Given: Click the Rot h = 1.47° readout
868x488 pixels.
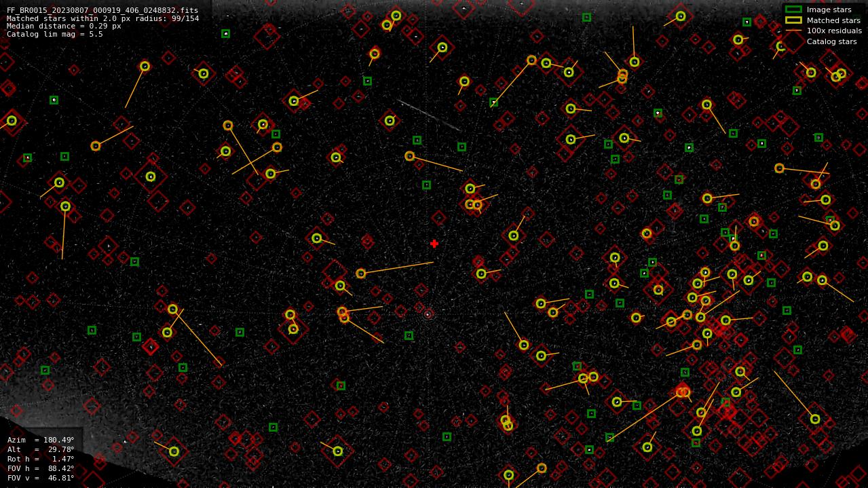Looking at the screenshot, I should (x=41, y=459).
